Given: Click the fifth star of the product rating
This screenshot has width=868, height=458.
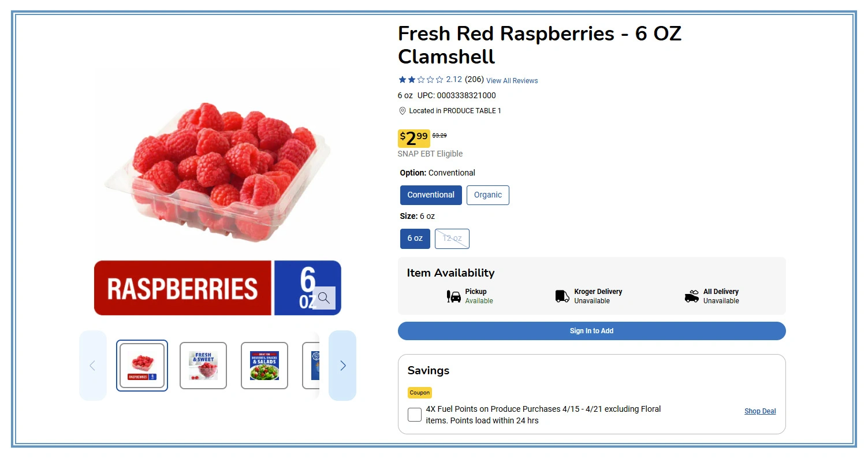Looking at the screenshot, I should coord(440,79).
